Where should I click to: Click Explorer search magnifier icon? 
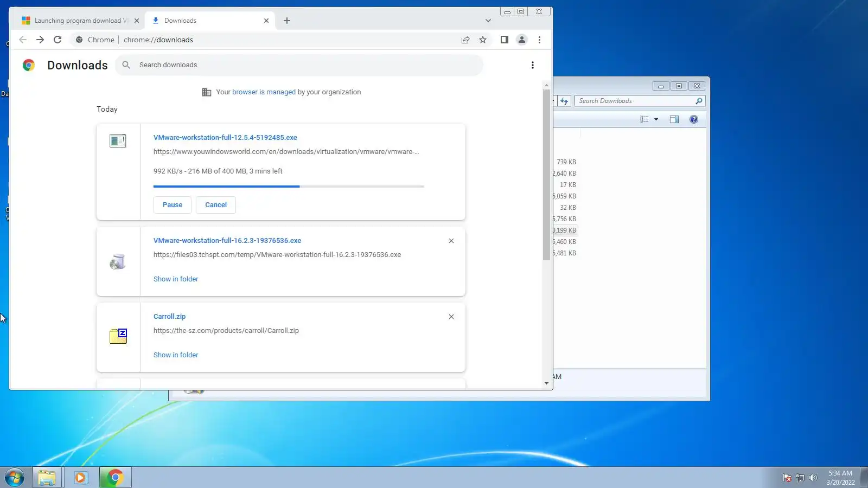click(x=699, y=101)
